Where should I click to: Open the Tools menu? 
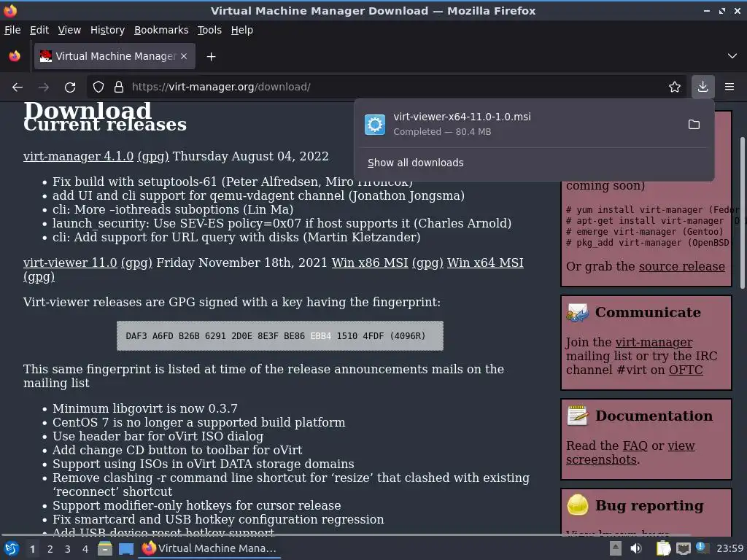click(x=209, y=30)
